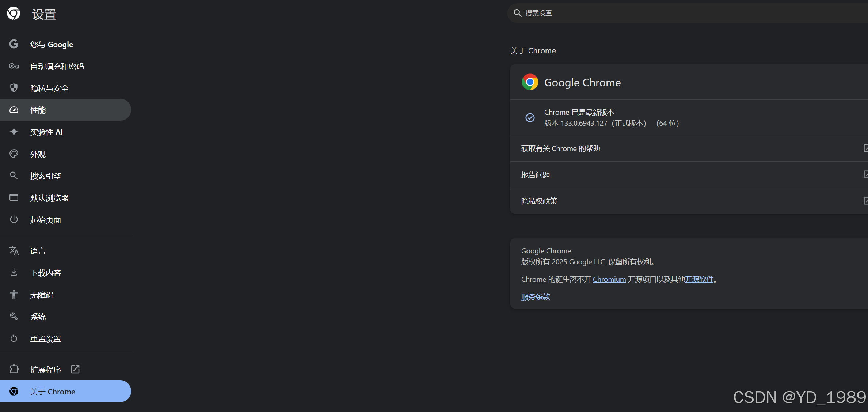Click the checkmark icon beside Chrome 已是最新版本
This screenshot has height=412, width=868.
[x=530, y=118]
